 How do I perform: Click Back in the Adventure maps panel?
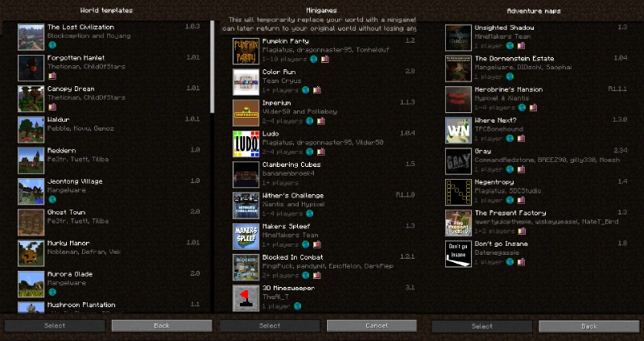click(x=589, y=326)
